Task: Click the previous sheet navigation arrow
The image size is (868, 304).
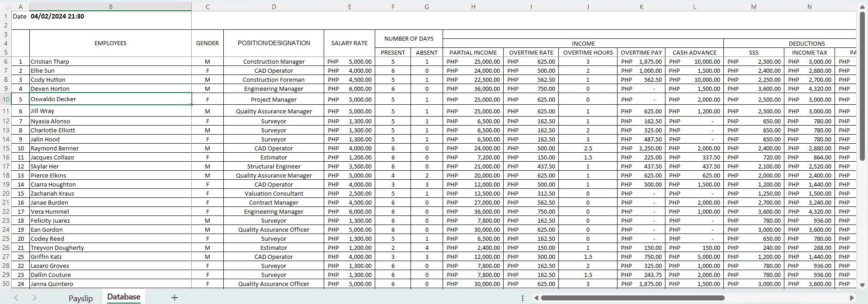Action: coord(16,298)
